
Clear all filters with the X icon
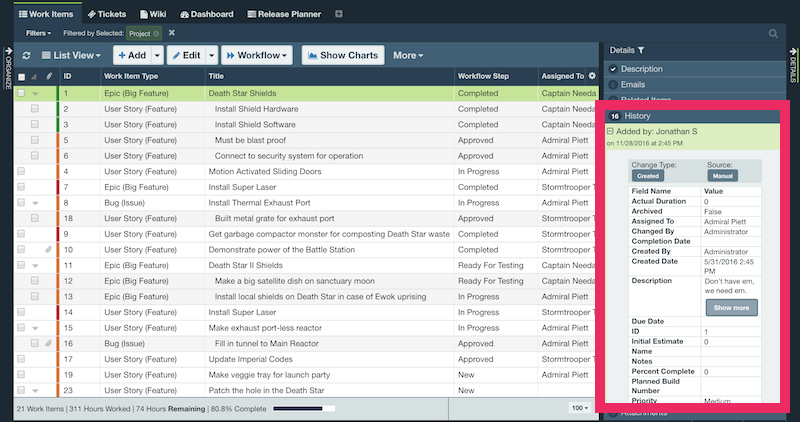tap(172, 33)
